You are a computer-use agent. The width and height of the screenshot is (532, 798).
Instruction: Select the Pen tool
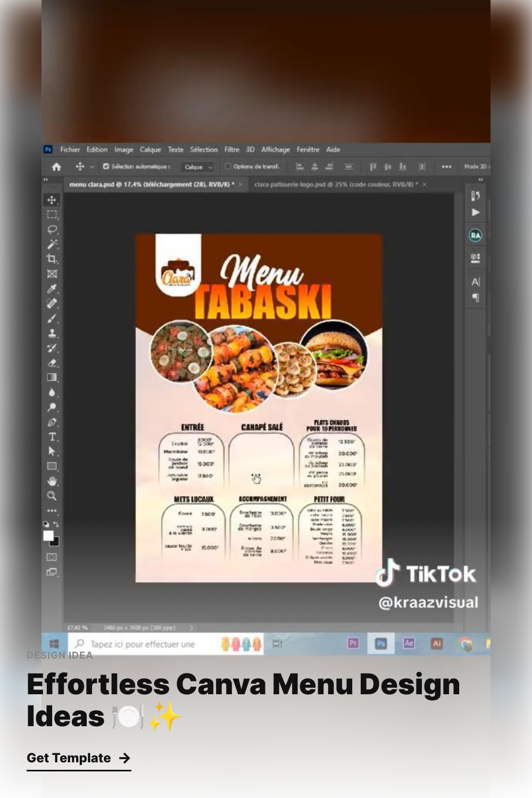52,422
